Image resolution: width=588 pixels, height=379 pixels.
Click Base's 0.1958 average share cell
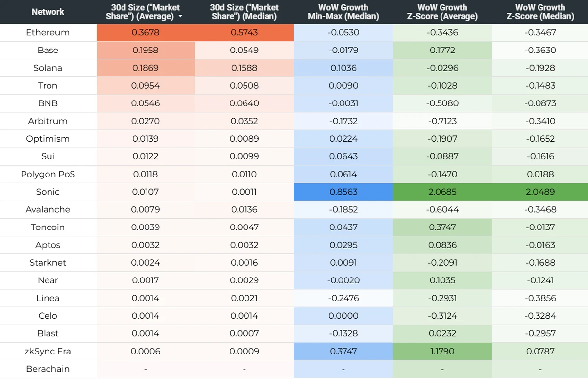point(146,51)
